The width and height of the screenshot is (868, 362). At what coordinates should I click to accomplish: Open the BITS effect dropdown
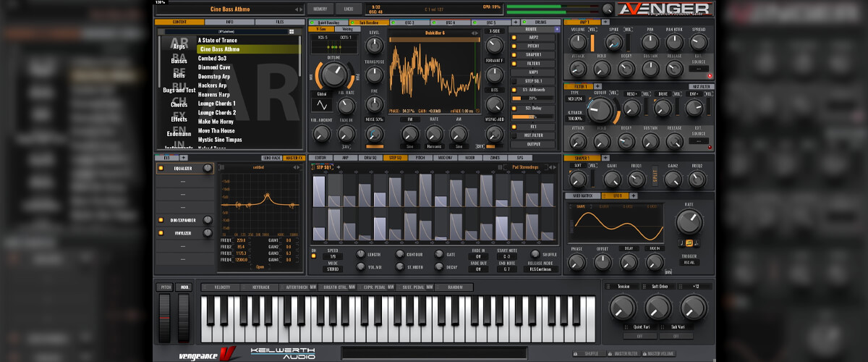494,90
